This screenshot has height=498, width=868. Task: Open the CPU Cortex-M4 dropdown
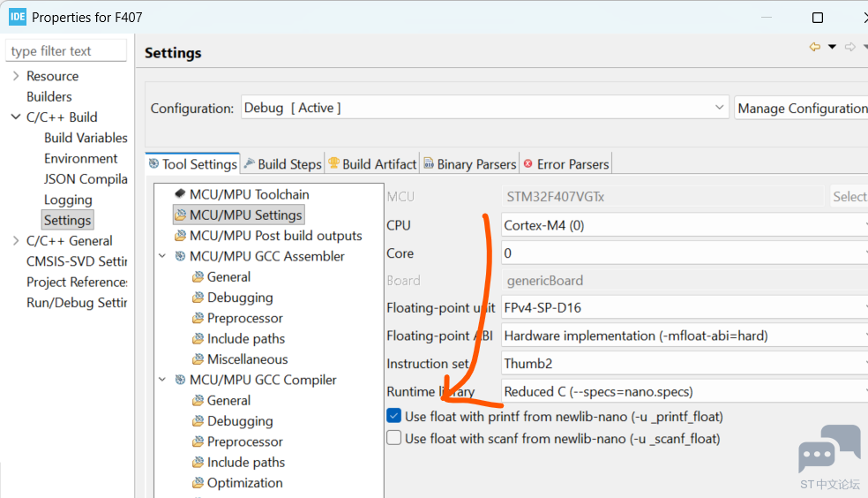tap(685, 225)
